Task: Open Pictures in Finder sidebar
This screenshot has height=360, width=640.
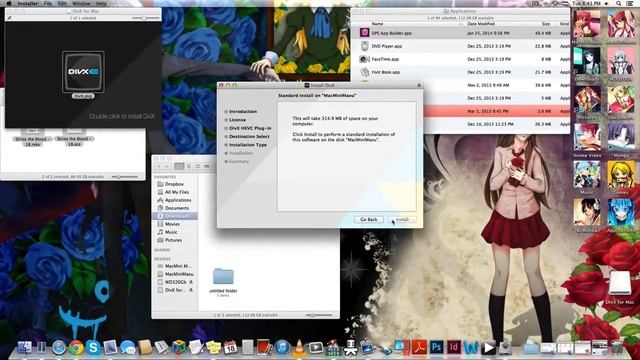Action: (173, 240)
